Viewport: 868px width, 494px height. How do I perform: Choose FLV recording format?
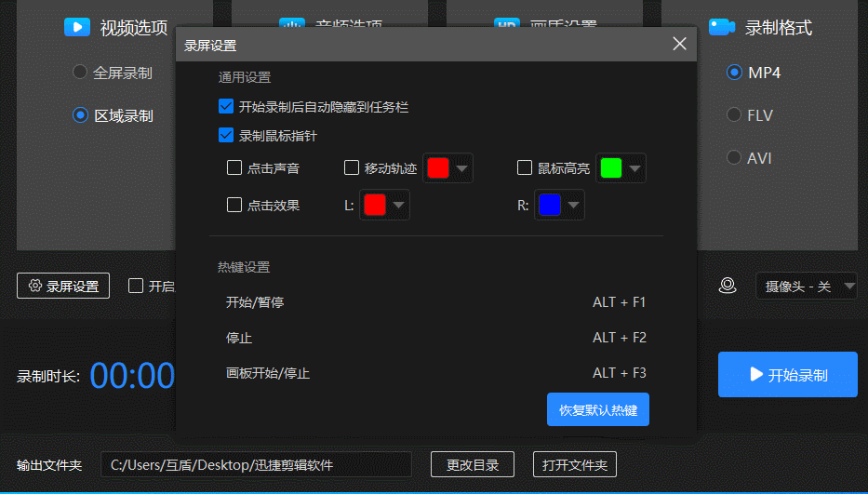click(x=734, y=115)
